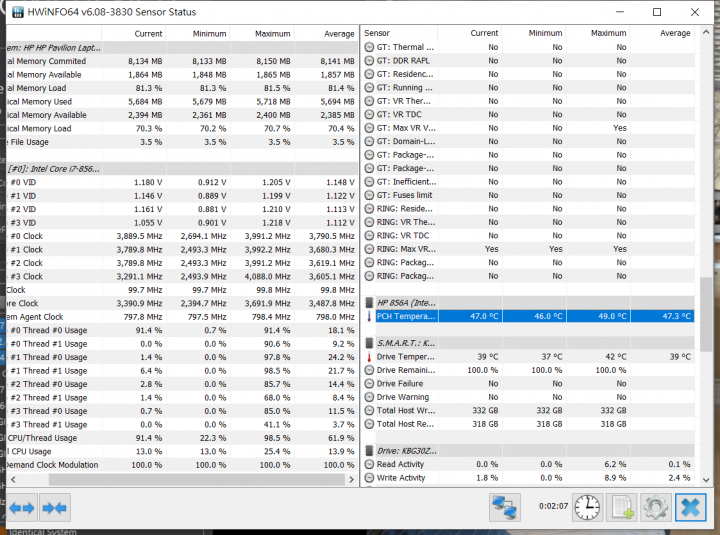
Task: Select the GT: Inefficient... row
Action: pyautogui.click(x=529, y=182)
